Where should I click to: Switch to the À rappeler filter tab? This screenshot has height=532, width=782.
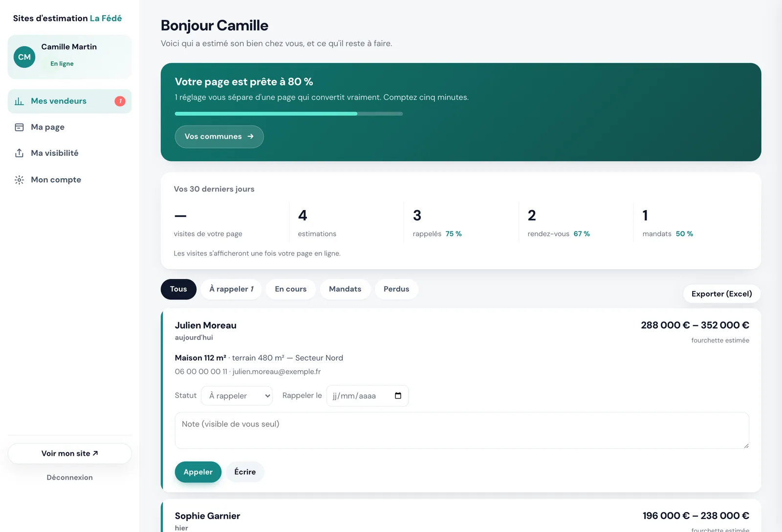tap(231, 289)
